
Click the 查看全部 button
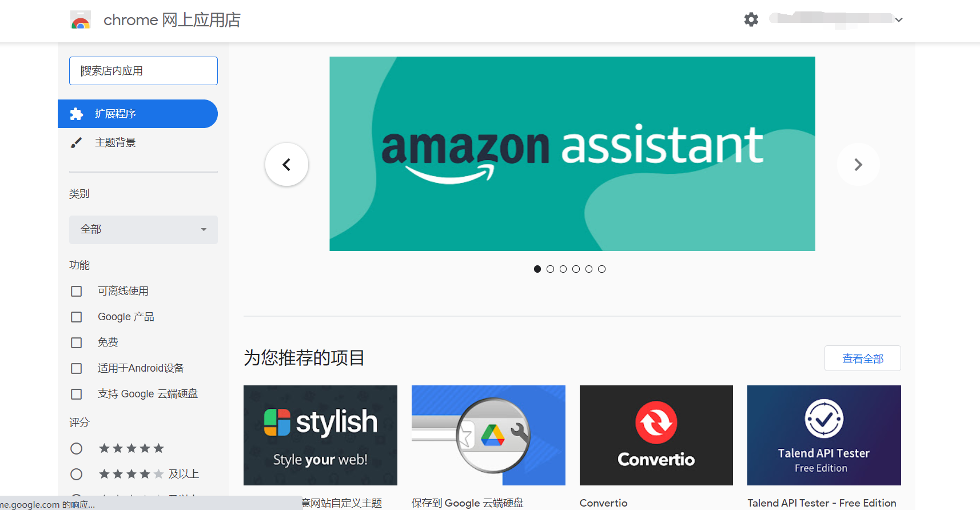point(863,358)
